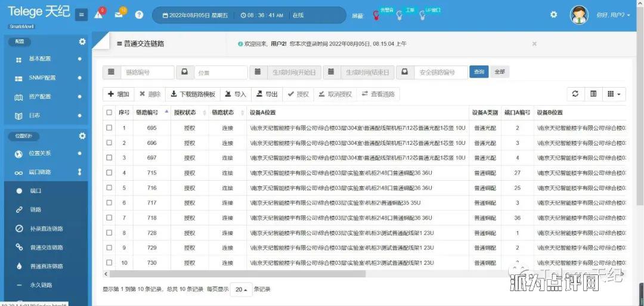
Task: Click the user avatar picture
Action: 579,15
